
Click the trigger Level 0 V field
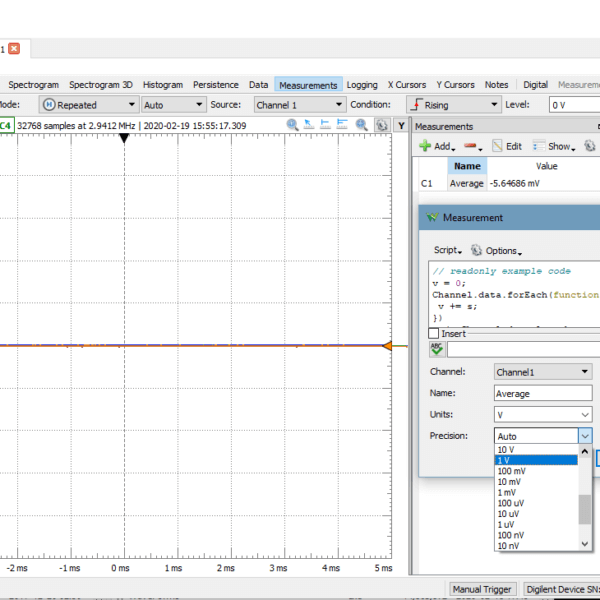[x=574, y=105]
